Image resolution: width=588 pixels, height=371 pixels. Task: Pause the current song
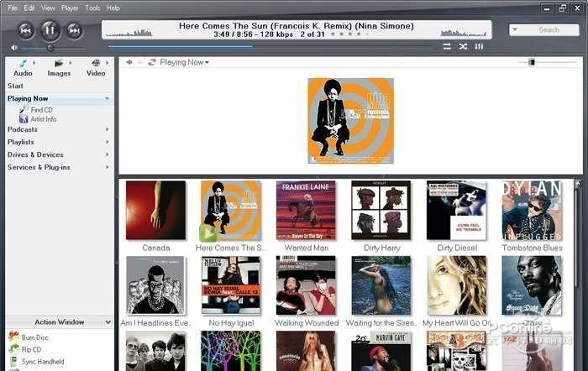click(x=50, y=30)
